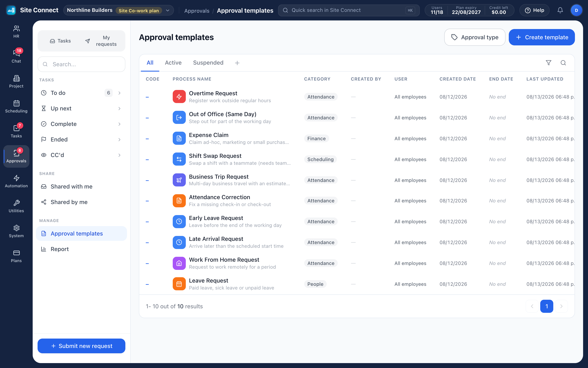Image resolution: width=588 pixels, height=368 pixels.
Task: Switch to the Suspended tab
Action: coord(208,63)
